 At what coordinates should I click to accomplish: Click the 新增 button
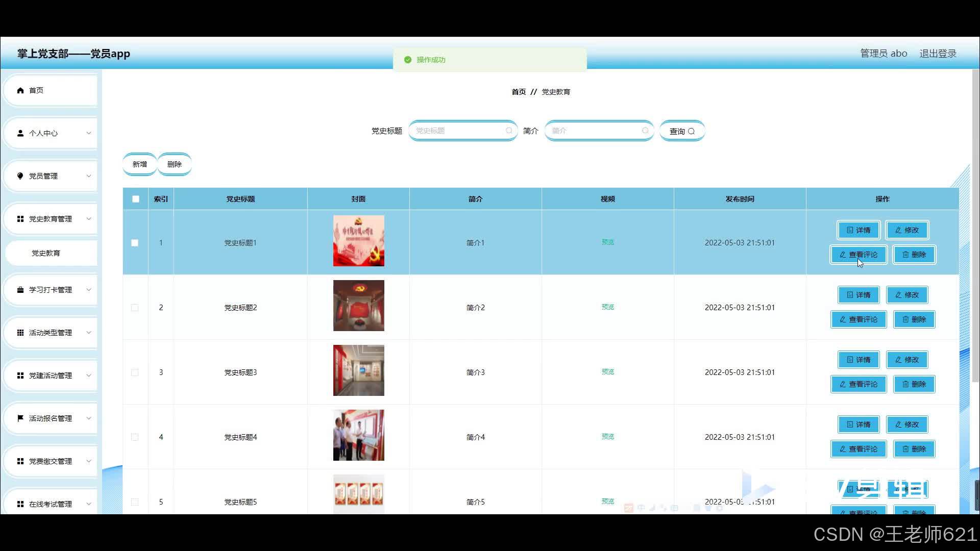pos(139,164)
